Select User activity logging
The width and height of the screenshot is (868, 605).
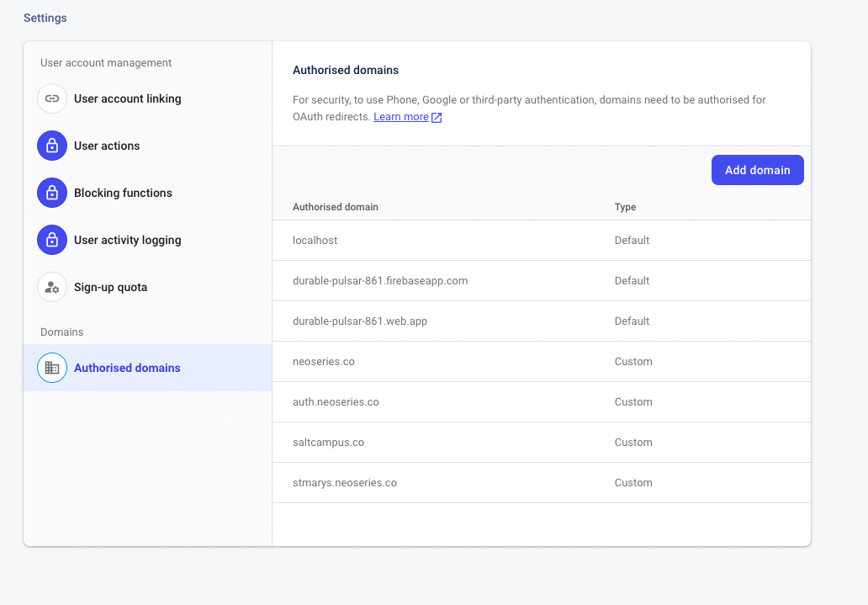pyautogui.click(x=147, y=240)
